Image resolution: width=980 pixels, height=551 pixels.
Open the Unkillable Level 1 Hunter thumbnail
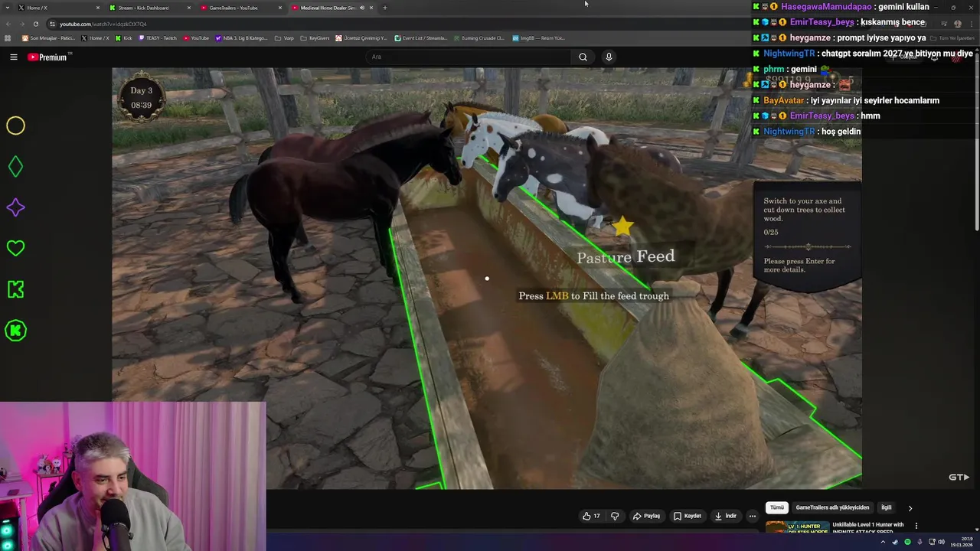[x=797, y=527]
